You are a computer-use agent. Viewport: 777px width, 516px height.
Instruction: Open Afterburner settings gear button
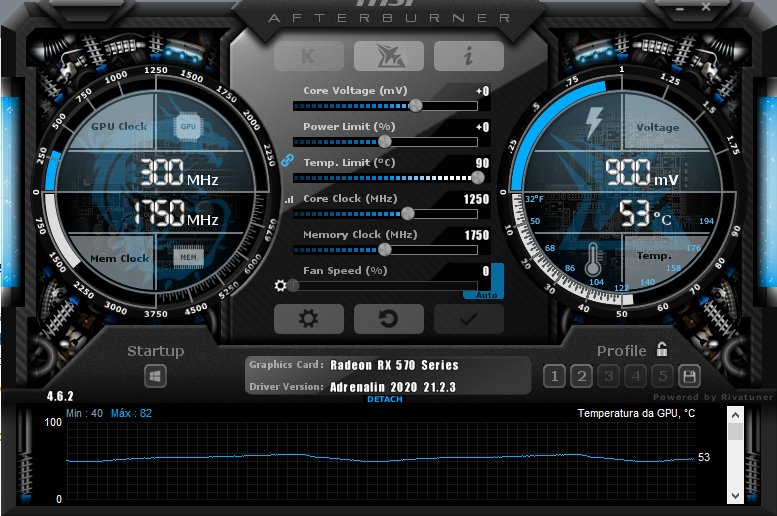click(x=309, y=319)
